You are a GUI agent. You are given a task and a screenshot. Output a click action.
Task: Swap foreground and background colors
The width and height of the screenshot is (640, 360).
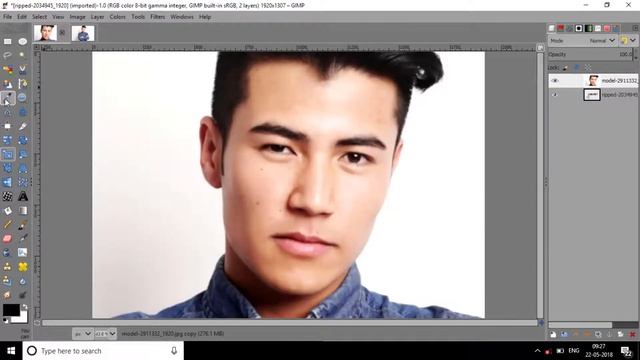tap(25, 307)
